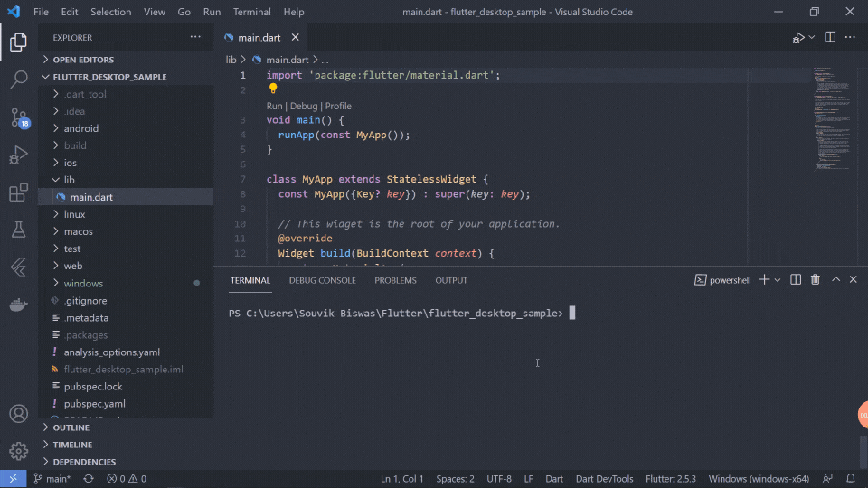Click the Profile code lens above main()

[x=338, y=107]
